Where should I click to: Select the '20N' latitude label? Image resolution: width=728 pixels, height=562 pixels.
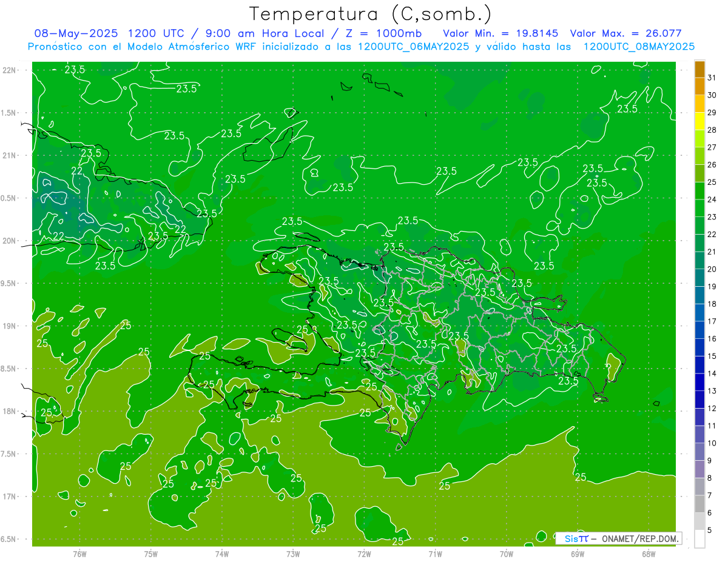[10, 241]
